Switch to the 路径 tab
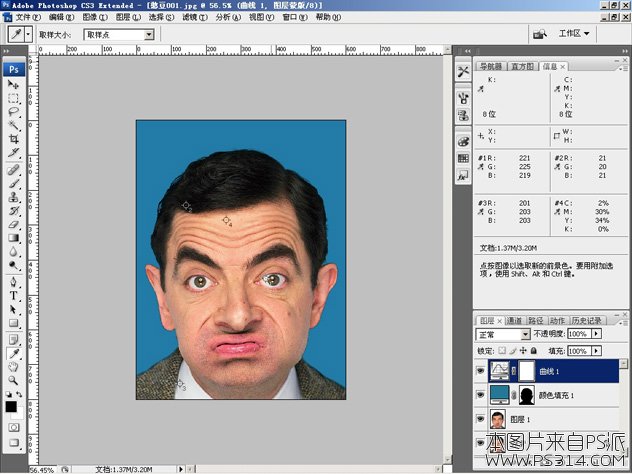 click(536, 320)
